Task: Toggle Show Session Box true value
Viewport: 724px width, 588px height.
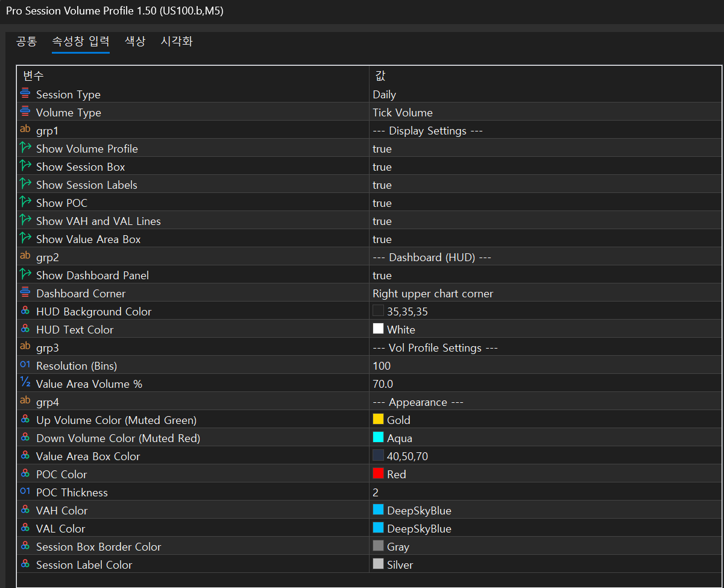Action: point(382,167)
